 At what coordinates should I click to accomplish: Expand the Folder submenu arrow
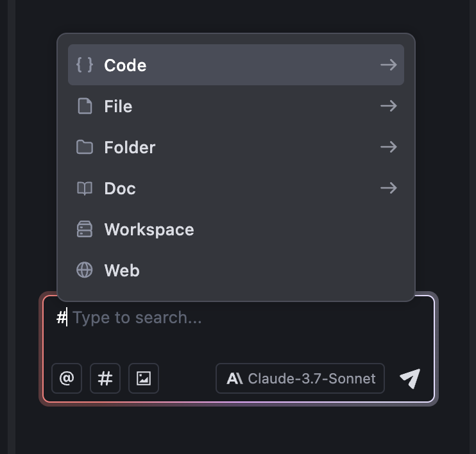(x=389, y=147)
